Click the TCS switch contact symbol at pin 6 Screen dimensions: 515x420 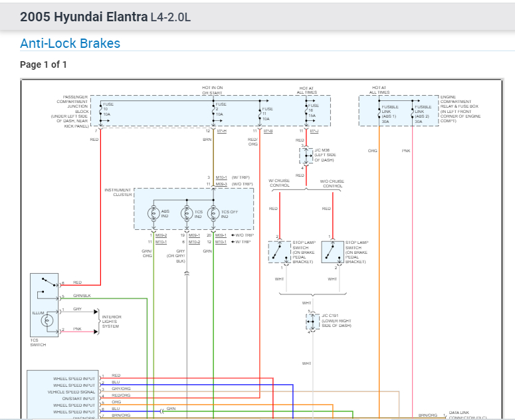click(x=49, y=282)
